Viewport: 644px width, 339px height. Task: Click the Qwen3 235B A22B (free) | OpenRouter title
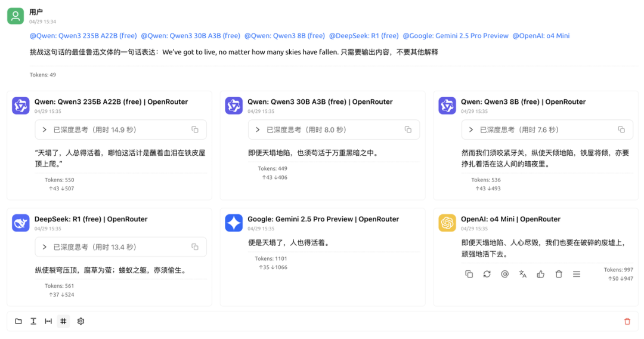111,102
